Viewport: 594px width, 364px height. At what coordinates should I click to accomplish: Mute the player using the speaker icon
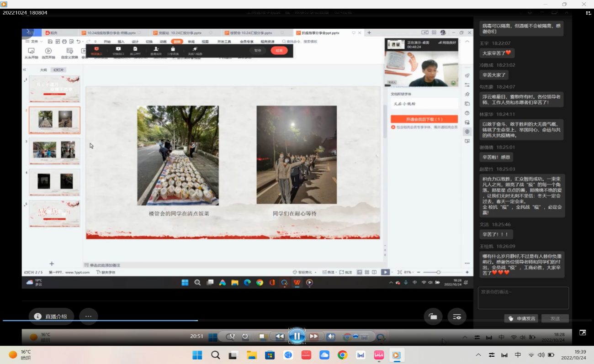tap(330, 337)
